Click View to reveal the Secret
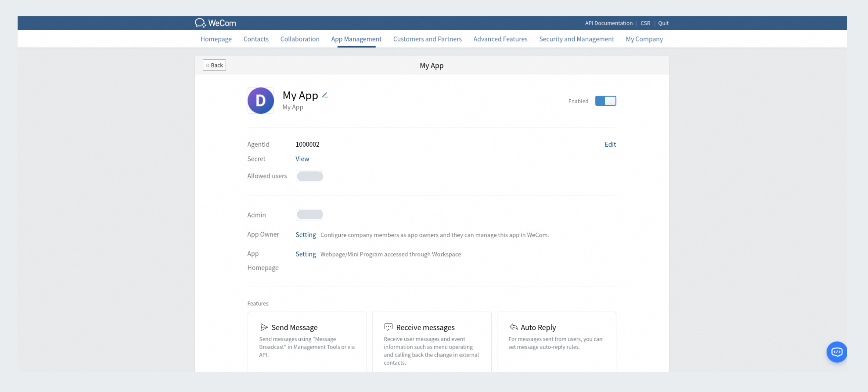 (302, 159)
